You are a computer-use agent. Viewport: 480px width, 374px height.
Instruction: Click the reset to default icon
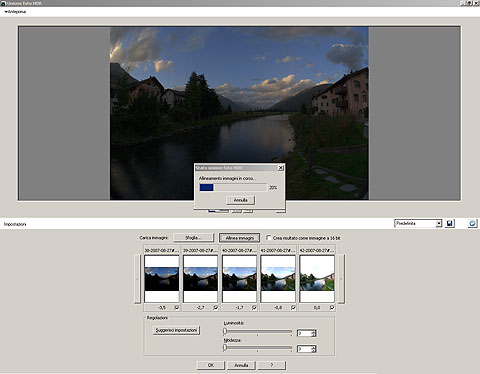pyautogui.click(x=472, y=223)
